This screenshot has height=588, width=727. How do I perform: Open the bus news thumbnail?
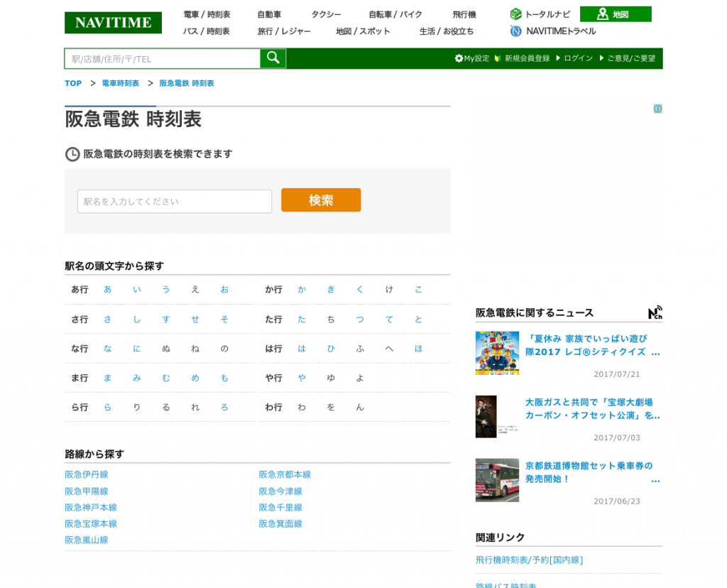tap(497, 480)
